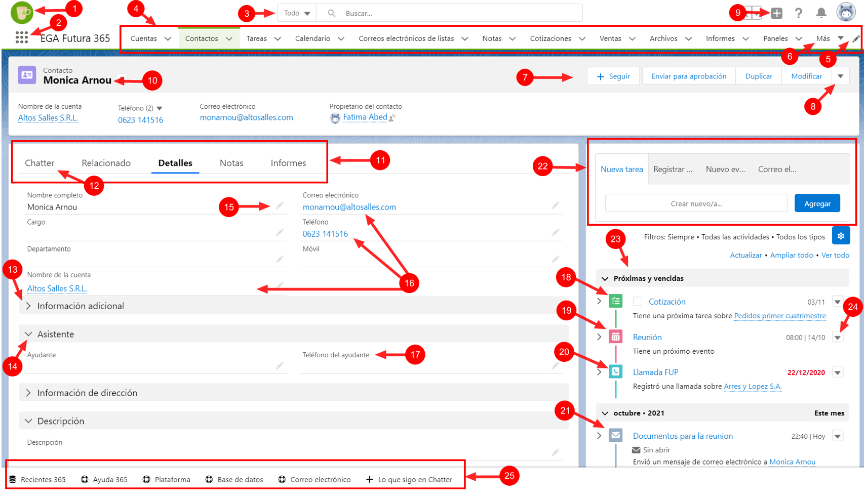Open more actions dropdown next to Modificar
866x504 pixels.
[x=840, y=76]
